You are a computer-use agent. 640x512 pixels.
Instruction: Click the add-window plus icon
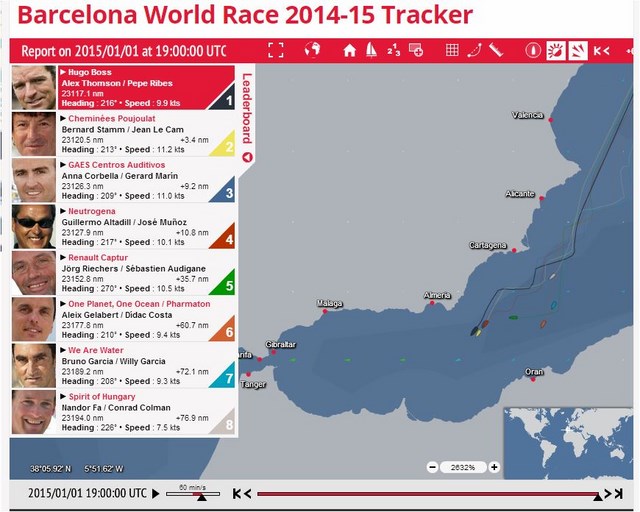point(416,50)
